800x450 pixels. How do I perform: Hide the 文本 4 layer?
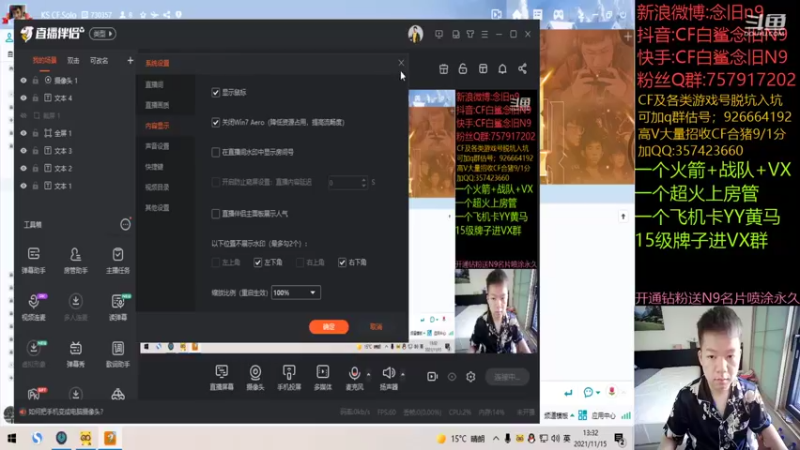[x=23, y=98]
